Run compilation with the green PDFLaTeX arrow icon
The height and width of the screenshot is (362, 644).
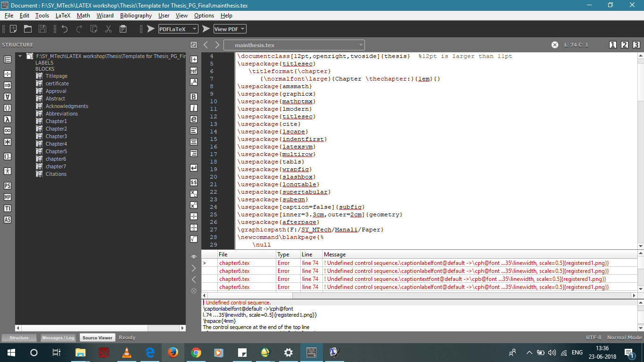(x=150, y=29)
